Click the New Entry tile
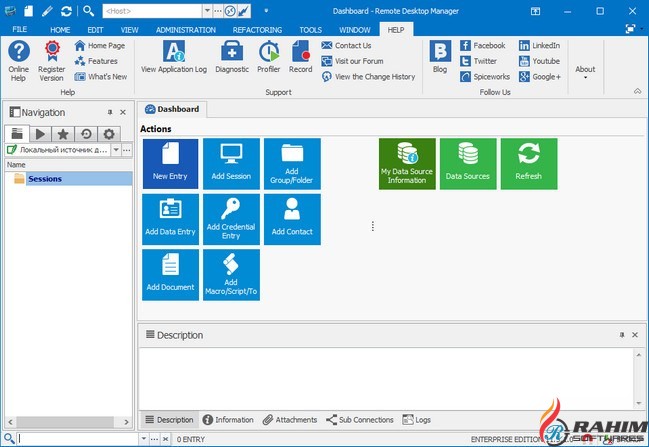Image resolution: width=649 pixels, height=447 pixels. click(170, 164)
